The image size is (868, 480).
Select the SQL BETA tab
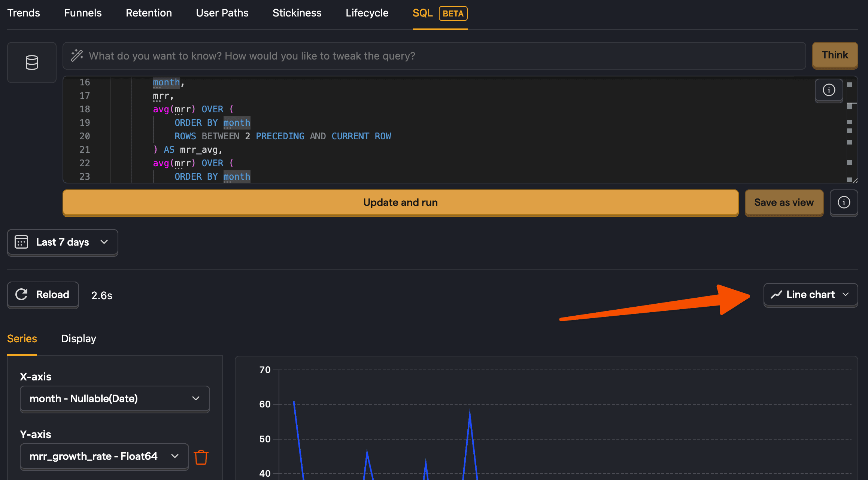[x=440, y=13]
